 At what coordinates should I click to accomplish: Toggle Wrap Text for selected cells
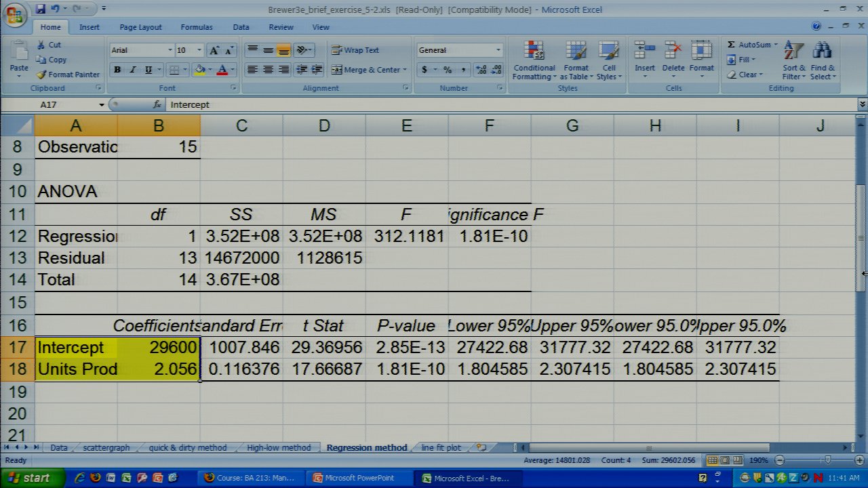(355, 50)
